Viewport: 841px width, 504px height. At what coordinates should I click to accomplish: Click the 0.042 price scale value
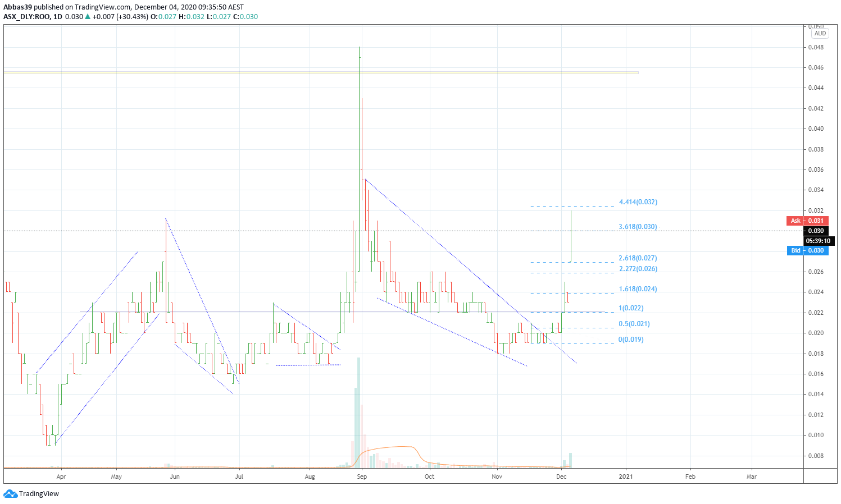[816, 108]
